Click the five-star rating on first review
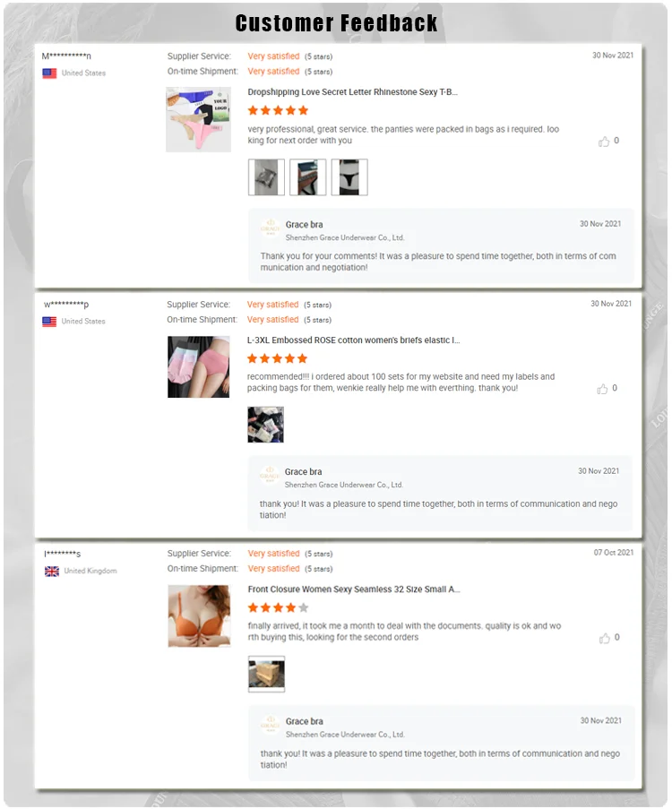The width and height of the screenshot is (672, 809). [278, 110]
